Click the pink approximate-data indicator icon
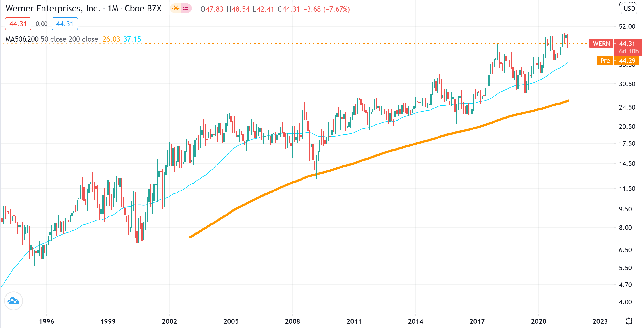 [186, 9]
